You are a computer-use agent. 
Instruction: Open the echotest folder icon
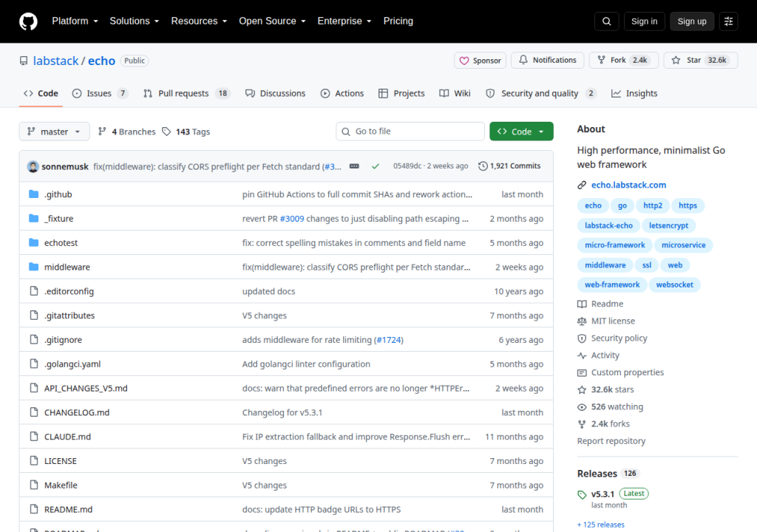tap(33, 242)
